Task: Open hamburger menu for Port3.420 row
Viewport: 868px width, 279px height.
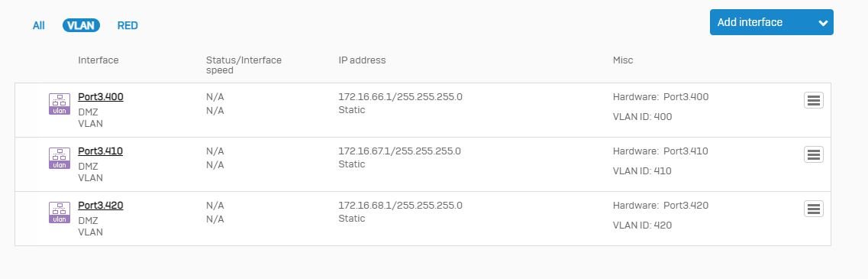Action: point(813,209)
